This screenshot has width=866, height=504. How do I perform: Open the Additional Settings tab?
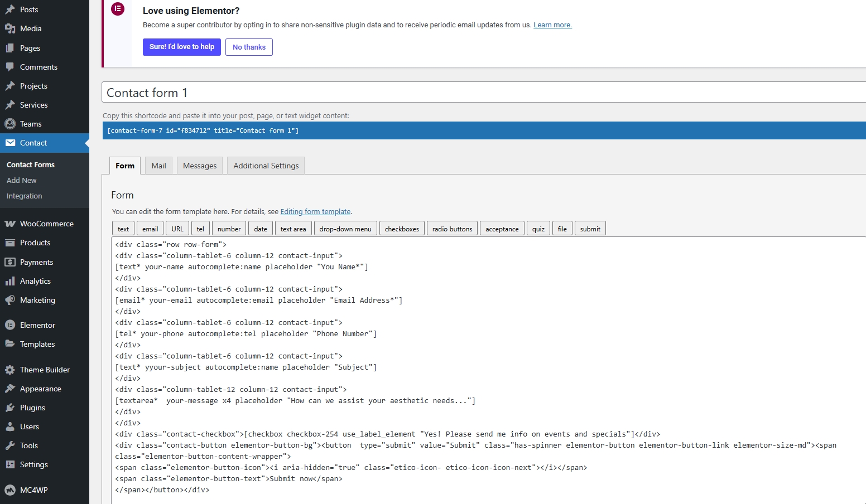coord(266,166)
